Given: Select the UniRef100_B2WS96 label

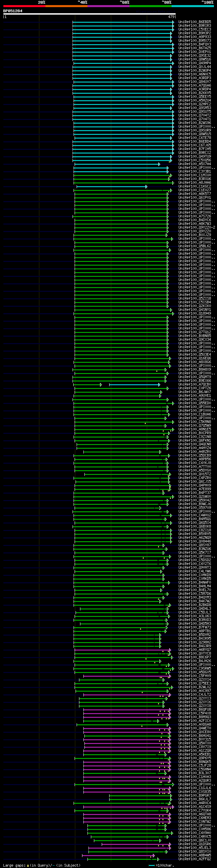Looking at the screenshot, I should click(x=195, y=123).
